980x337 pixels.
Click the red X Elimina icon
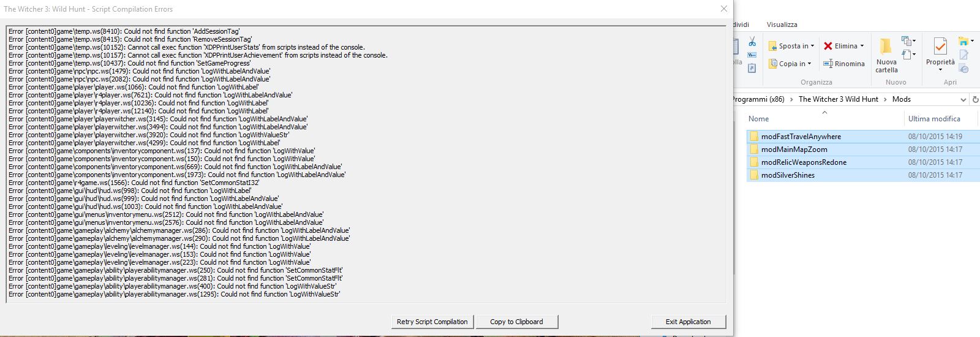(x=828, y=46)
